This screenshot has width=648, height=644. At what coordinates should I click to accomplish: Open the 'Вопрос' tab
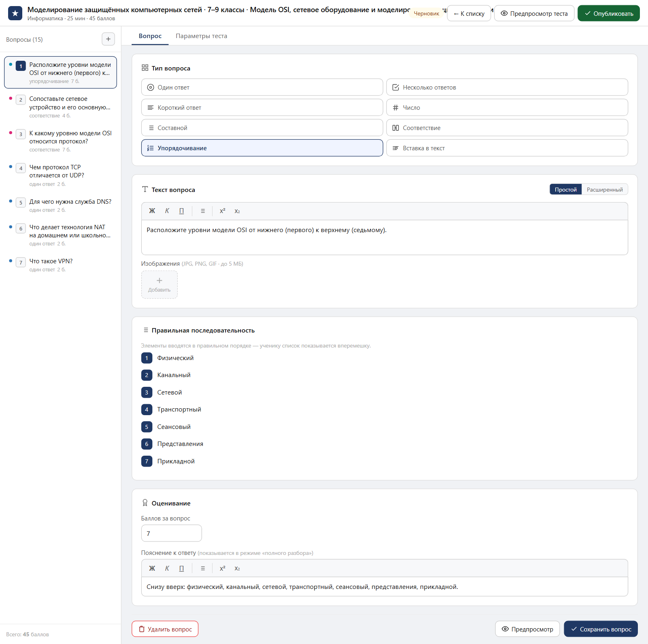point(150,36)
